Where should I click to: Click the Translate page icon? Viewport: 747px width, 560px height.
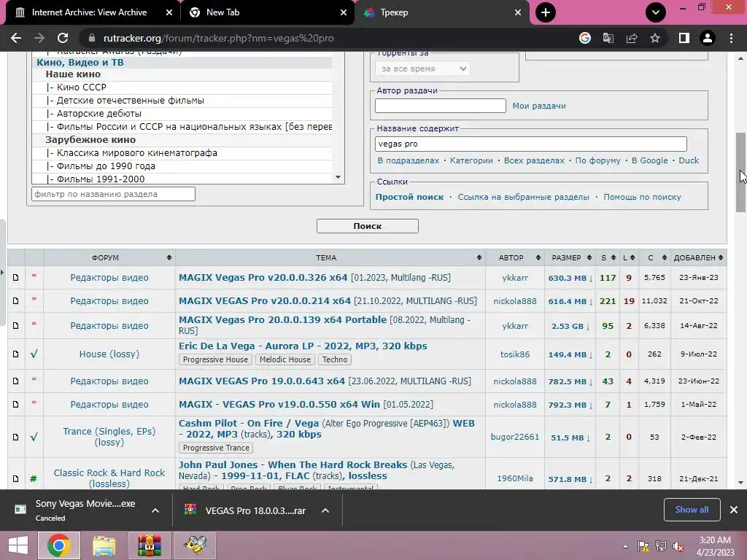pos(608,38)
